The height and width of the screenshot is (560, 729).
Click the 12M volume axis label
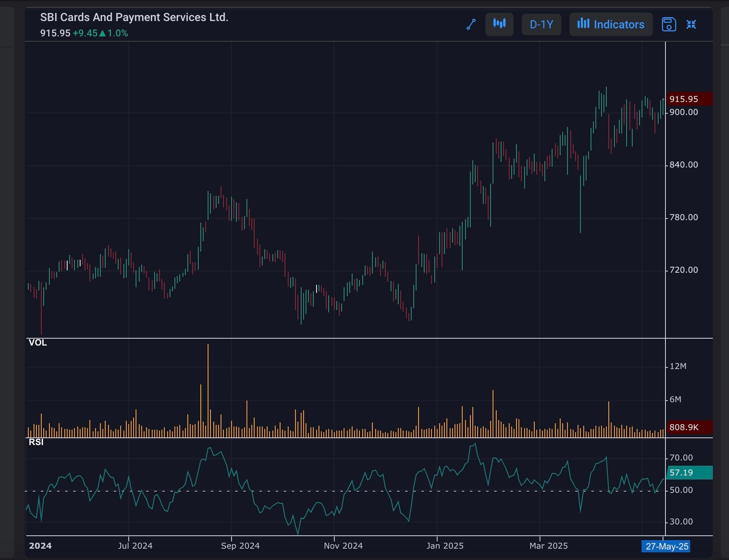(x=678, y=366)
